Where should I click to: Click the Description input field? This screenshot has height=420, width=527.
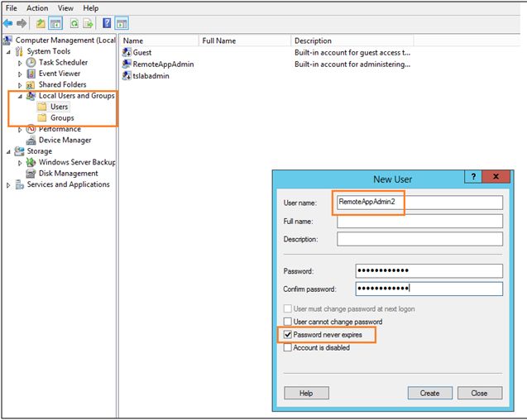419,239
